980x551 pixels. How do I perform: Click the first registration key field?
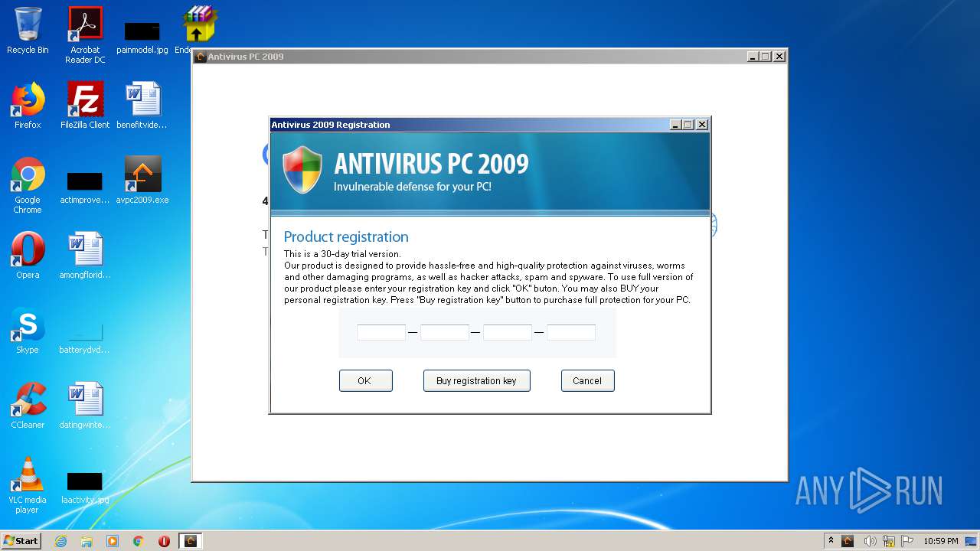(x=381, y=332)
